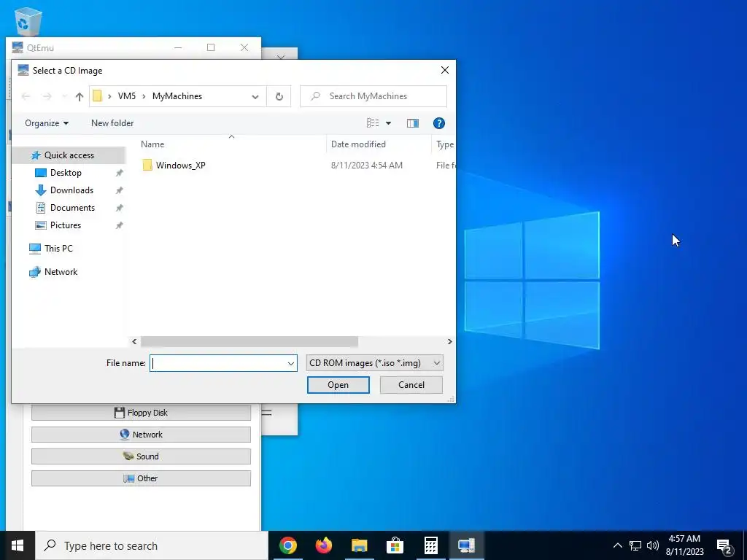Click scrollbar left arrow in file list
The width and height of the screenshot is (747, 560).
[x=134, y=342]
